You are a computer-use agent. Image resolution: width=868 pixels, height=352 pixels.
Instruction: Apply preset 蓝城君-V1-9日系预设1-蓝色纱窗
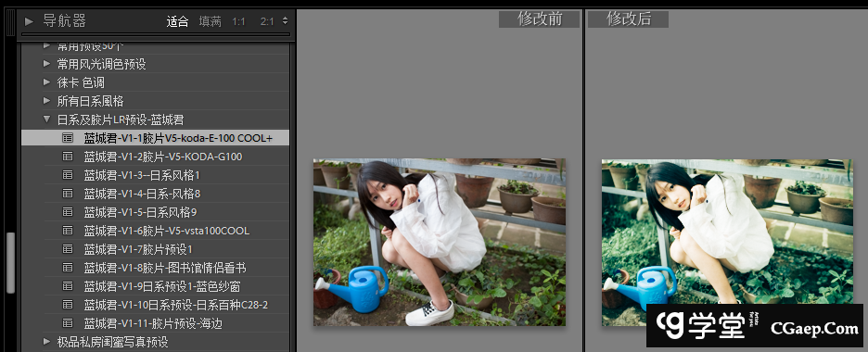(x=162, y=286)
